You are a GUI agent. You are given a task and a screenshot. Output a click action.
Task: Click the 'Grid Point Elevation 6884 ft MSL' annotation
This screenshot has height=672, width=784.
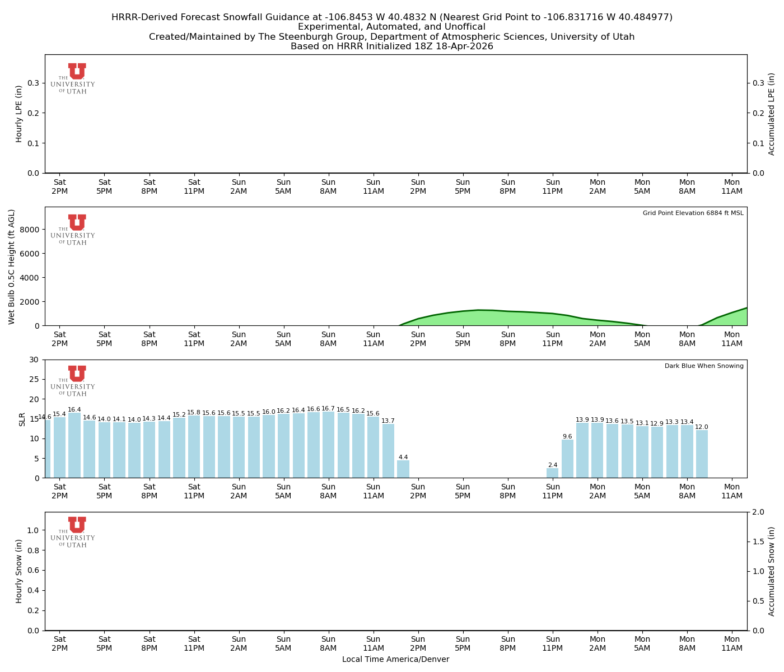[693, 213]
